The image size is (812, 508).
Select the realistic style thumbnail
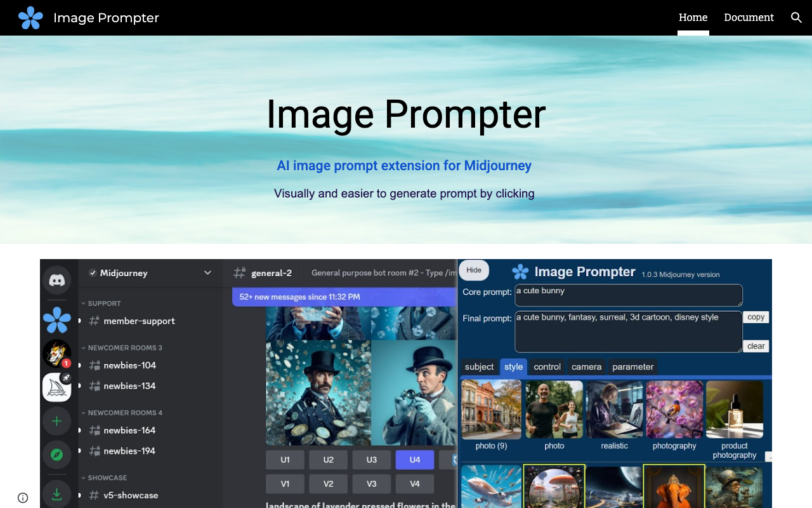tap(614, 410)
